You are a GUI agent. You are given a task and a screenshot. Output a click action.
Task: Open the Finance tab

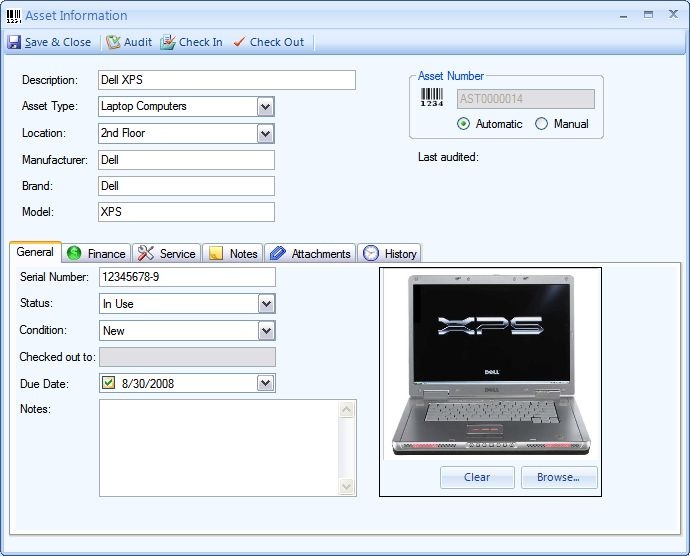tap(97, 254)
